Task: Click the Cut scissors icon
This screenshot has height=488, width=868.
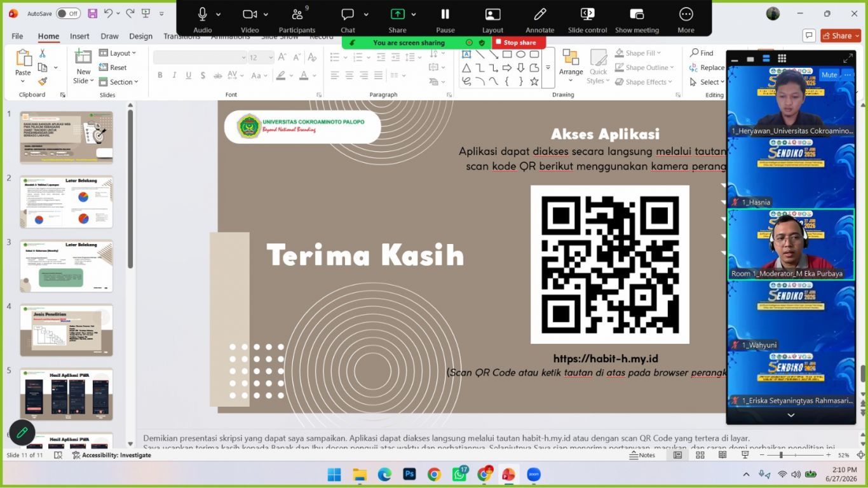Action: (43, 53)
